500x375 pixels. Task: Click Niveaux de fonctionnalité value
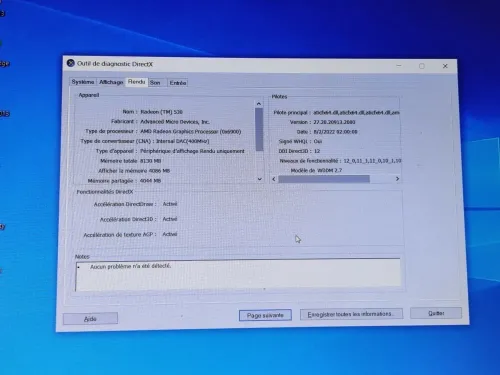(372, 161)
